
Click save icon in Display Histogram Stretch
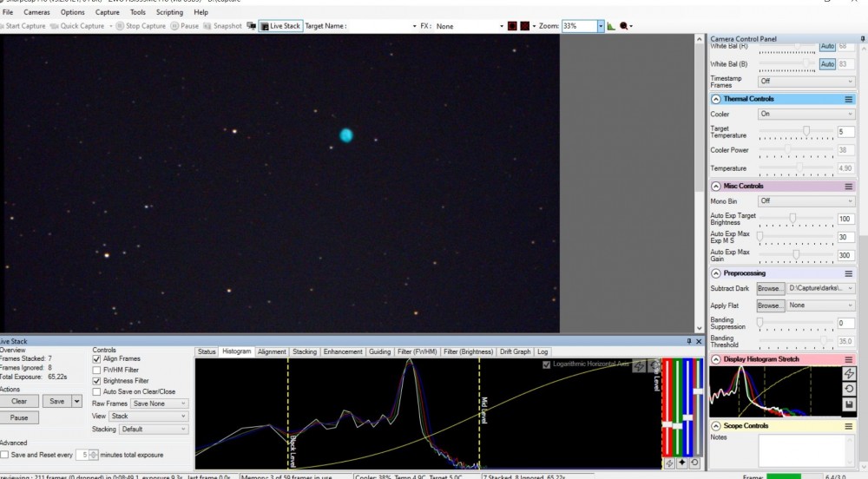pyautogui.click(x=849, y=404)
